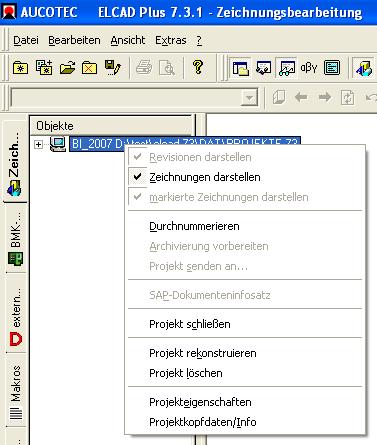Click the striped Makros sidebar icon
Screen dimensions: 377x445
(x=16, y=414)
